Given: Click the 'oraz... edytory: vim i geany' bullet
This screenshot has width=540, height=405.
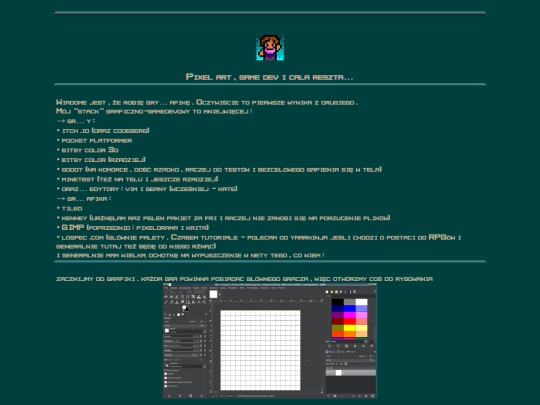Looking at the screenshot, I should coord(147,189).
